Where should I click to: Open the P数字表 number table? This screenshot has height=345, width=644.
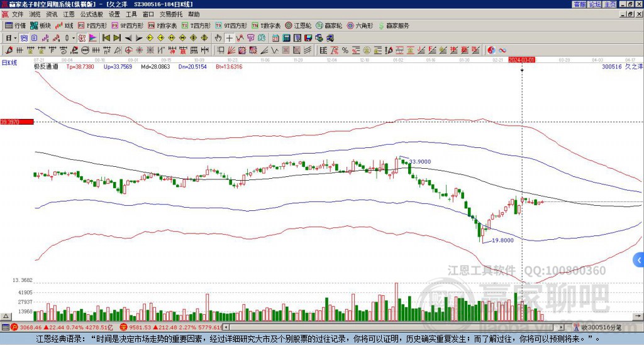tap(162, 25)
